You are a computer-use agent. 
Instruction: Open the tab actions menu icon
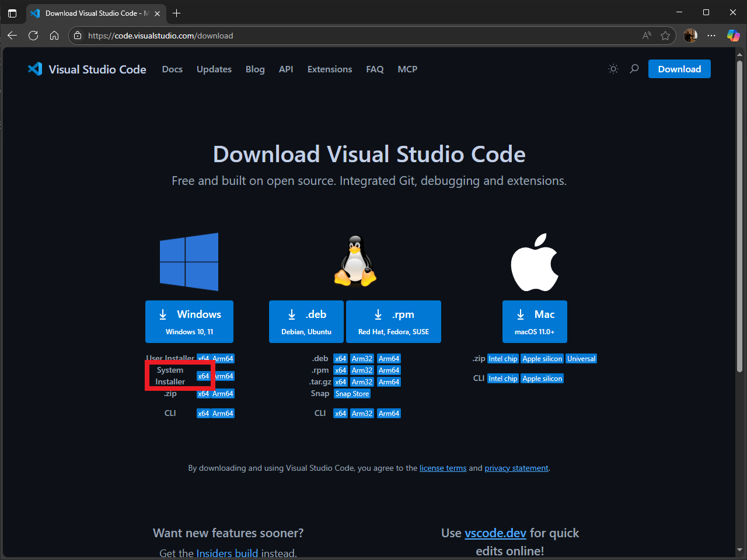(12, 13)
